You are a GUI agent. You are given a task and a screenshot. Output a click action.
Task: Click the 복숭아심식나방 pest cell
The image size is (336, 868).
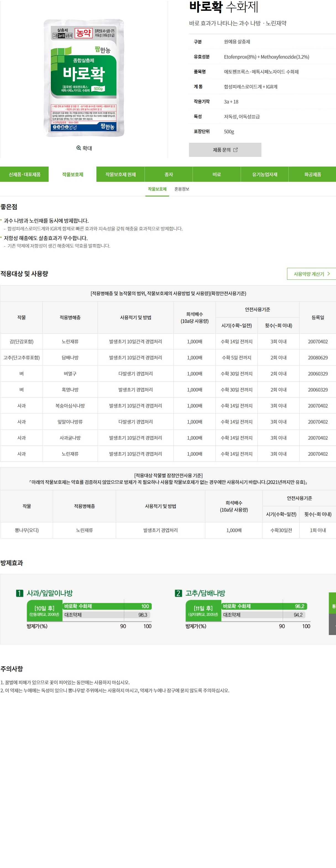[70, 406]
